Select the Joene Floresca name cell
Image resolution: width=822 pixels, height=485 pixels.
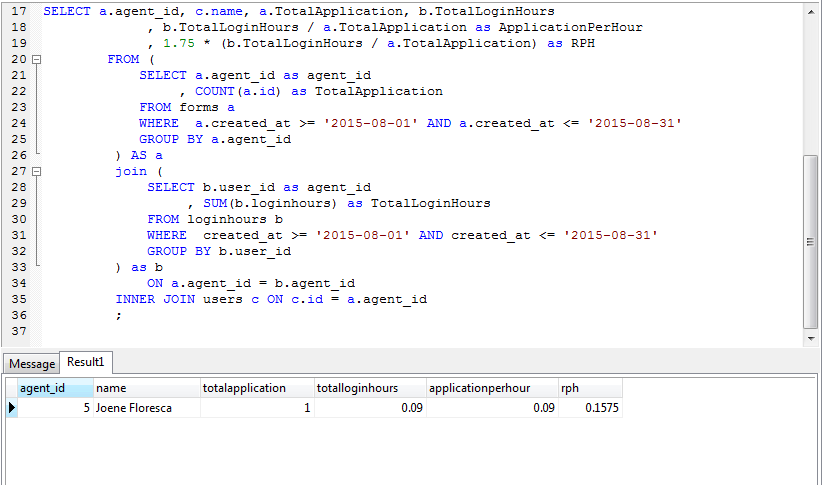(146, 408)
